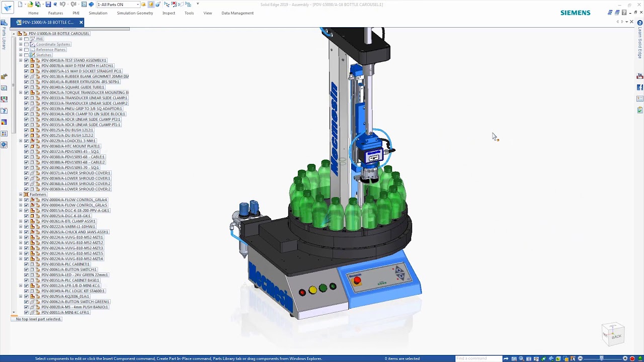644x362 pixels.
Task: Toggle checkbox for PDV-00078/A-WAY D FEM WITH H LATCH:1
Action: (x=26, y=66)
